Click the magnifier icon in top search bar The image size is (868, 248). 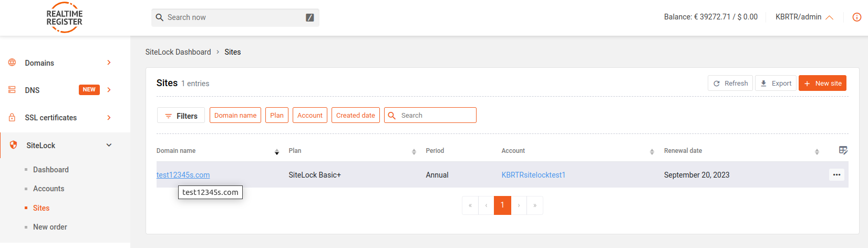pyautogui.click(x=160, y=17)
